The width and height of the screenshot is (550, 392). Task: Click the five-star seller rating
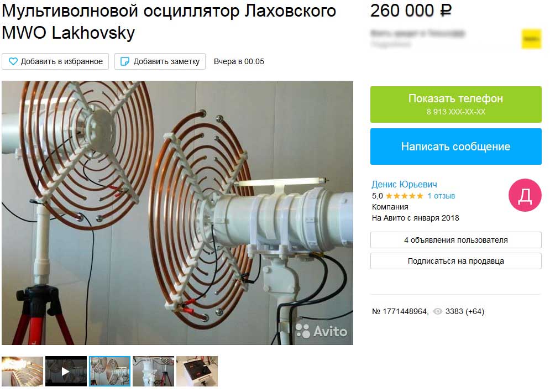pos(404,196)
